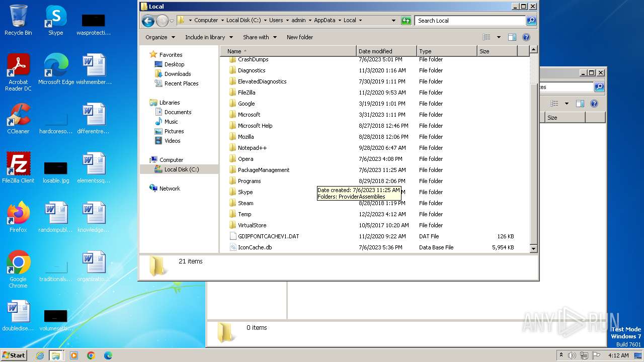Image resolution: width=644 pixels, height=362 pixels.
Task: Open view options dropdown in the background window
Action: tap(567, 104)
